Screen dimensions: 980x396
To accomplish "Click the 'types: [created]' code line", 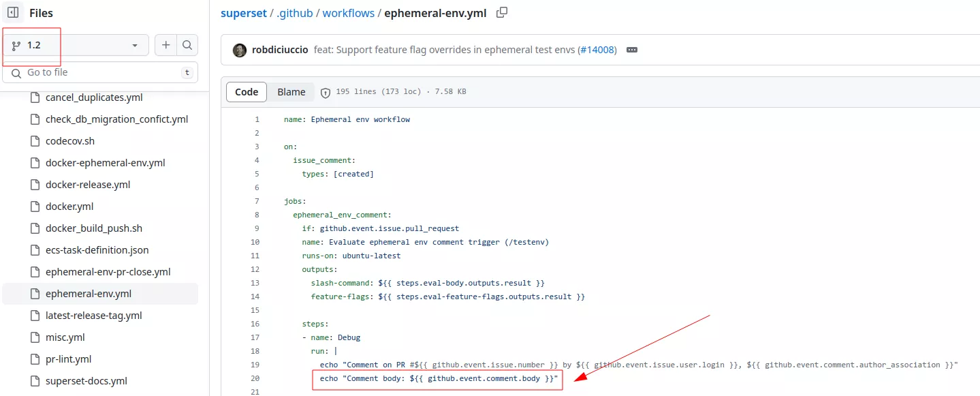I will [x=338, y=174].
